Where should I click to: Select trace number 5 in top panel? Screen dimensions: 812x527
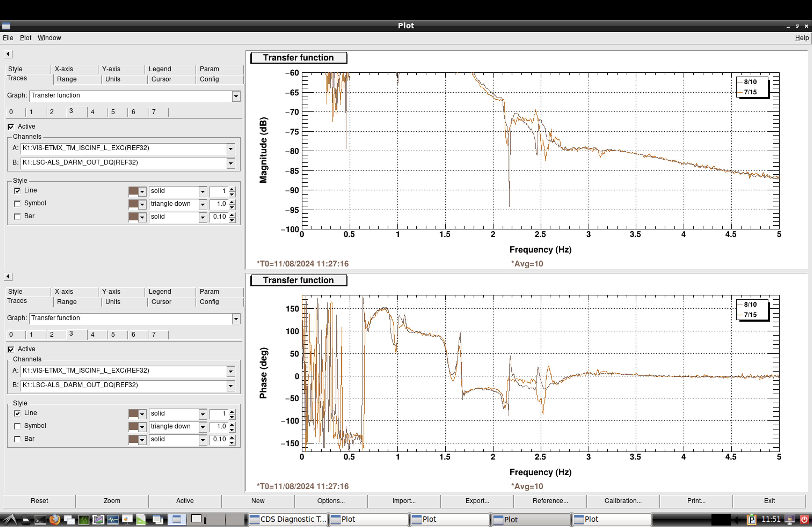click(113, 112)
